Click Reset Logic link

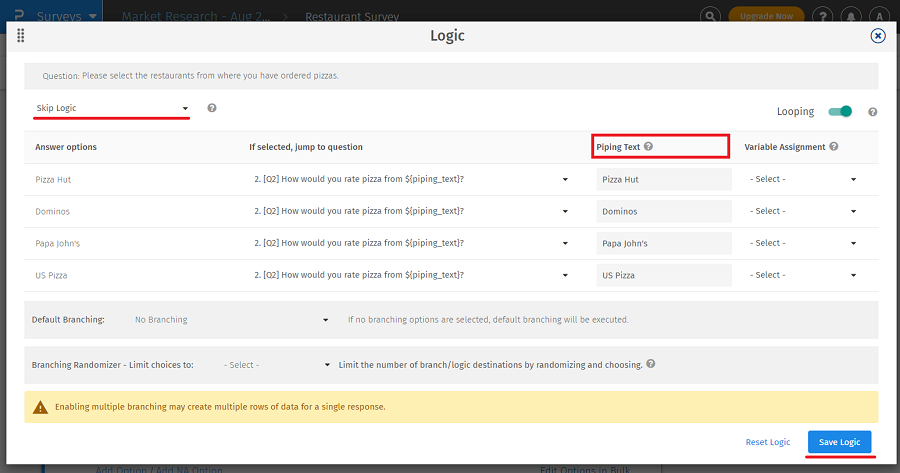click(x=767, y=442)
